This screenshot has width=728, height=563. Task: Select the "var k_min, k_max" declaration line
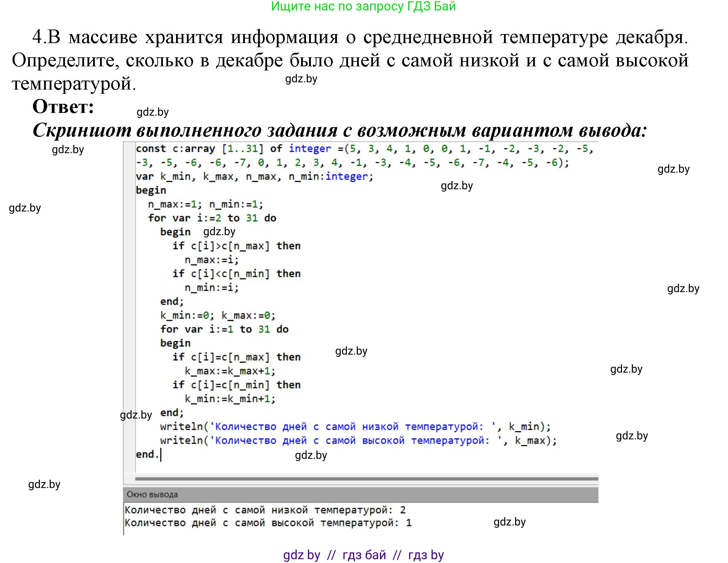click(x=254, y=176)
